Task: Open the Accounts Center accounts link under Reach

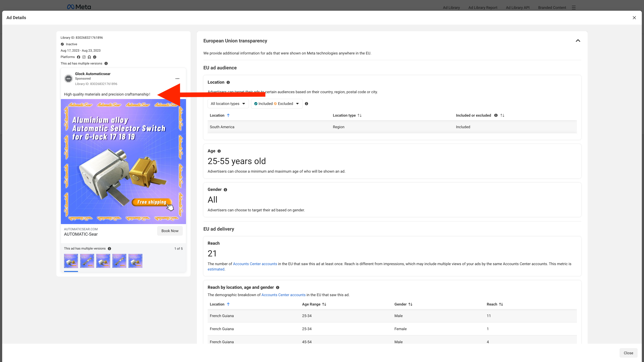Action: coord(255,264)
